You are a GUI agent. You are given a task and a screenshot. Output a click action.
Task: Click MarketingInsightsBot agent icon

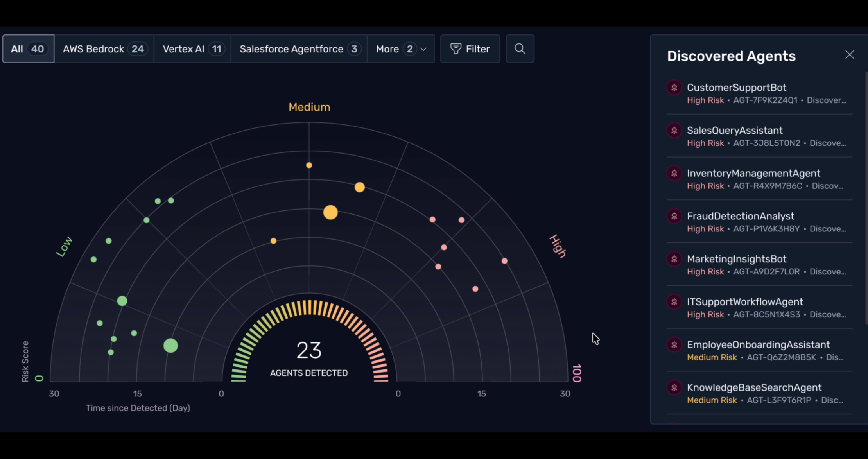coord(674,259)
